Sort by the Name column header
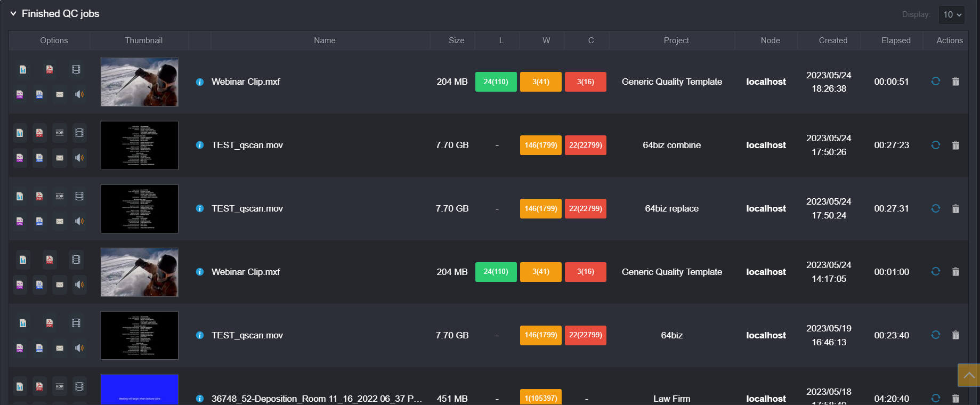Image resolution: width=980 pixels, height=405 pixels. pyautogui.click(x=325, y=40)
